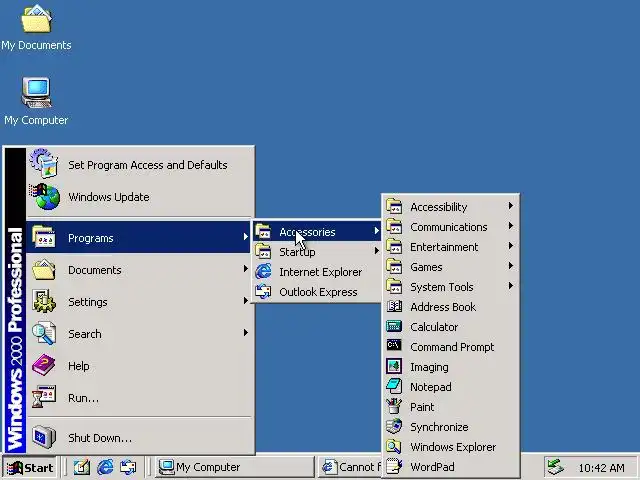The image size is (640, 480).
Task: Click the Accessories folder icon
Action: click(x=263, y=231)
